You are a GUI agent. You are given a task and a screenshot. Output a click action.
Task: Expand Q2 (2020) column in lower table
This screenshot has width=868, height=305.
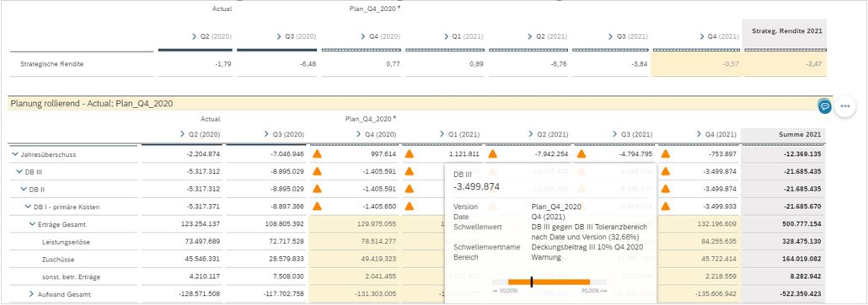point(182,134)
